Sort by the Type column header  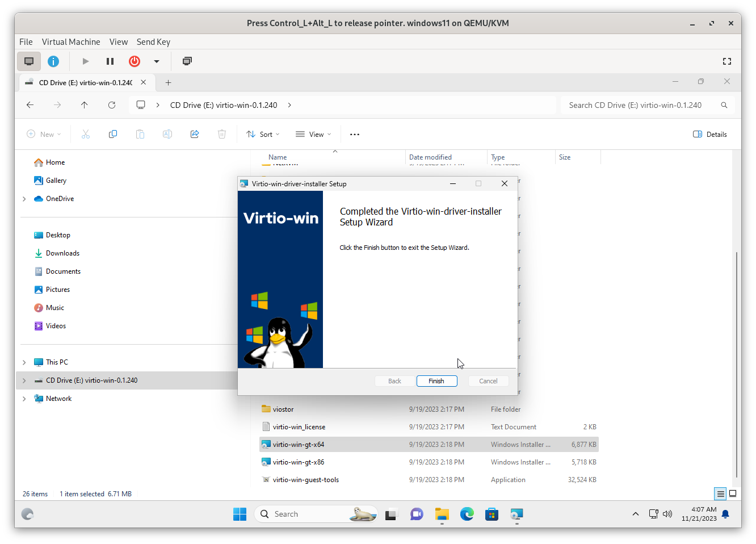498,157
